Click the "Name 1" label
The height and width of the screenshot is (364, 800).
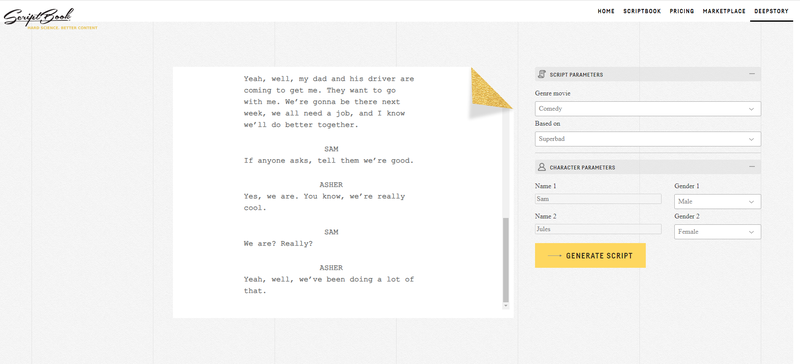click(x=545, y=186)
